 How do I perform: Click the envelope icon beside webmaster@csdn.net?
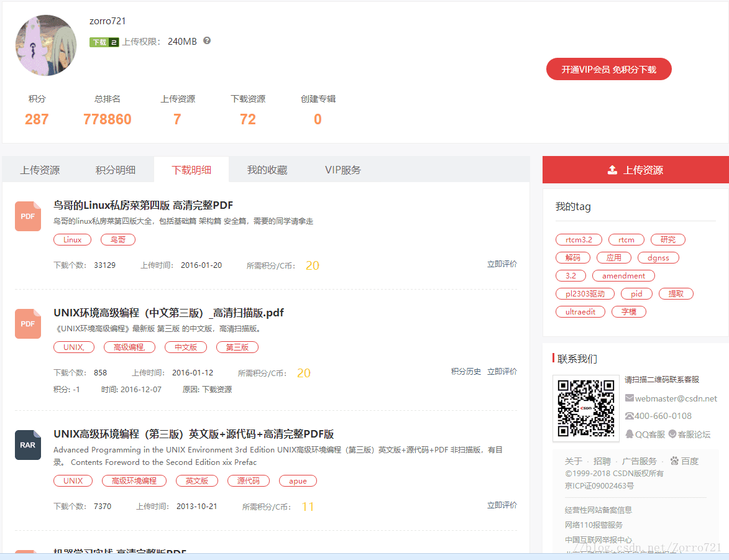pos(630,398)
